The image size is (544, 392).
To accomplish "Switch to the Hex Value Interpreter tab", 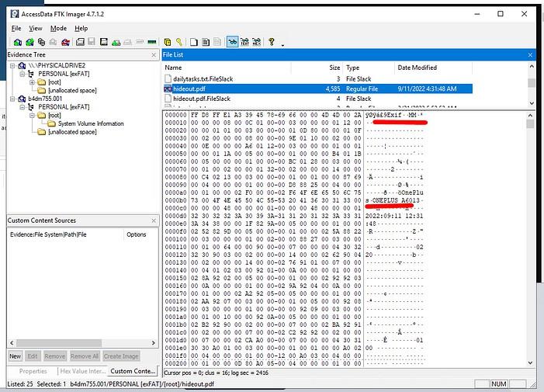I will (x=82, y=371).
